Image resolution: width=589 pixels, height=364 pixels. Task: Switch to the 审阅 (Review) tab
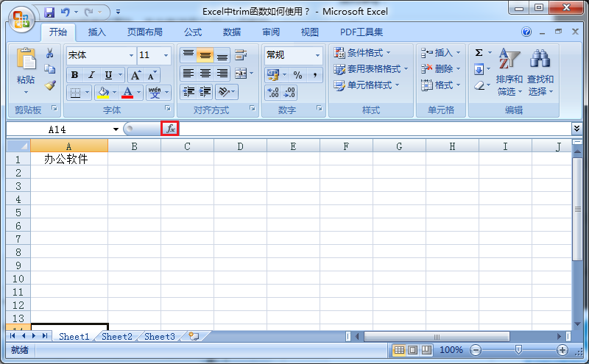pos(271,32)
